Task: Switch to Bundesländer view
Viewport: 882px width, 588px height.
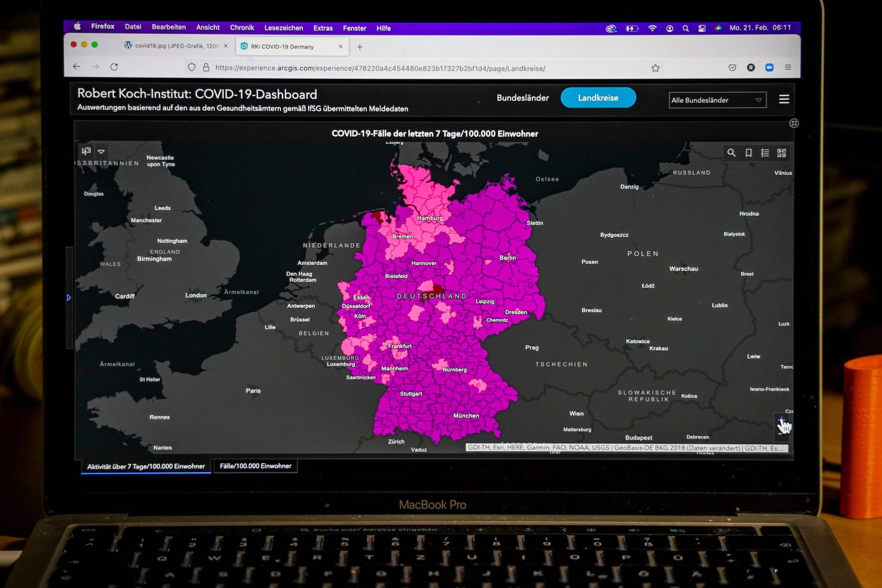Action: (x=523, y=98)
